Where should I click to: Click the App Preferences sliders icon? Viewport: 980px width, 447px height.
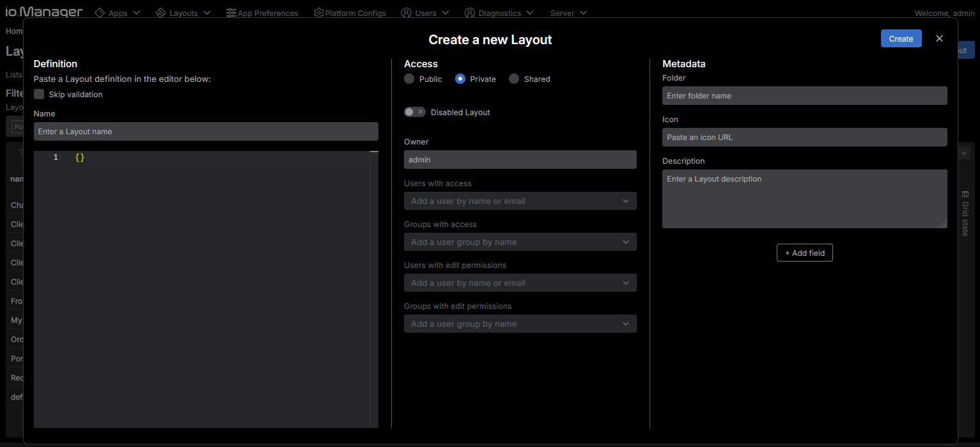(231, 13)
